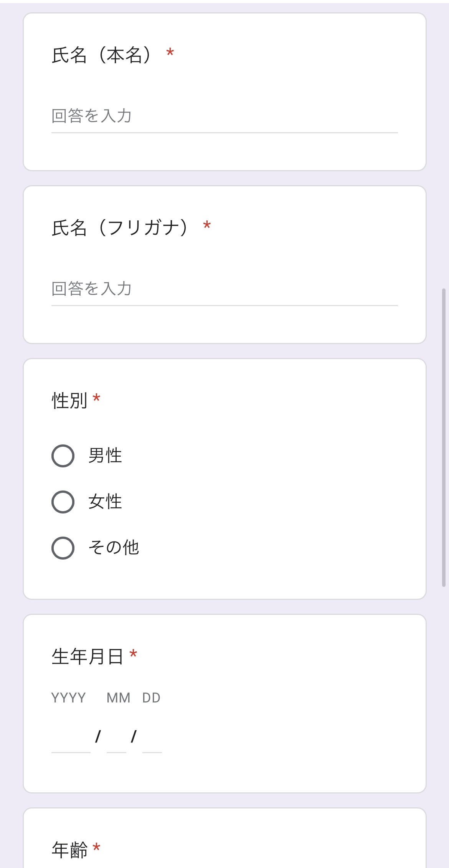Click the DD day field for 生年月日

pos(152,737)
